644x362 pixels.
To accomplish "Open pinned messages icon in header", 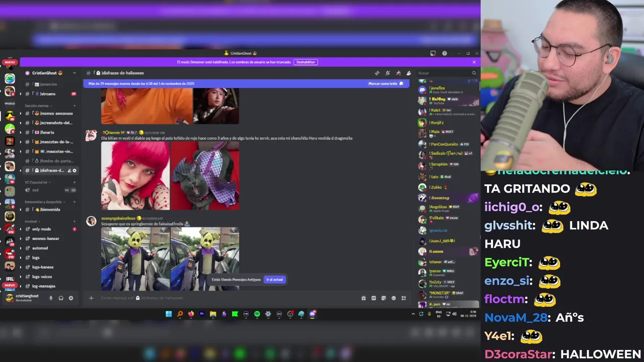I will (398, 73).
